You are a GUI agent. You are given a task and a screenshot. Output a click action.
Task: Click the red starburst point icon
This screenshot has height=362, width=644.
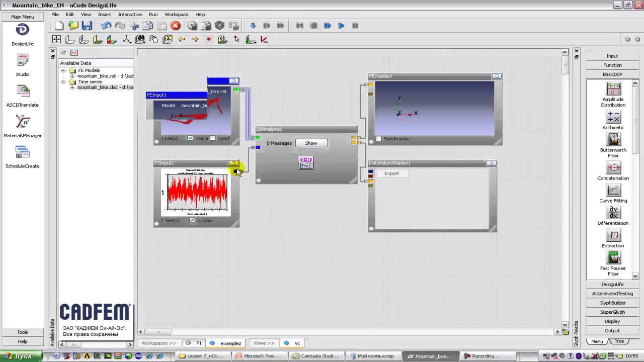pyautogui.click(x=209, y=39)
